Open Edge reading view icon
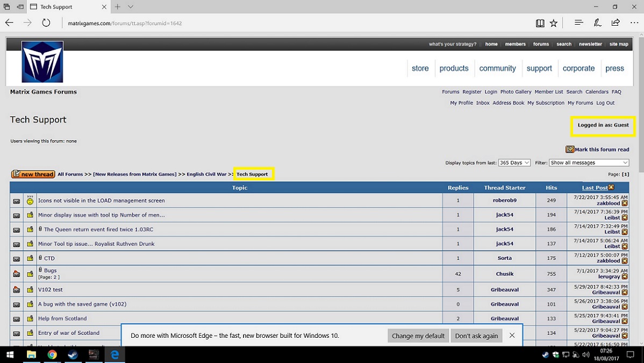The image size is (644, 363). click(540, 24)
